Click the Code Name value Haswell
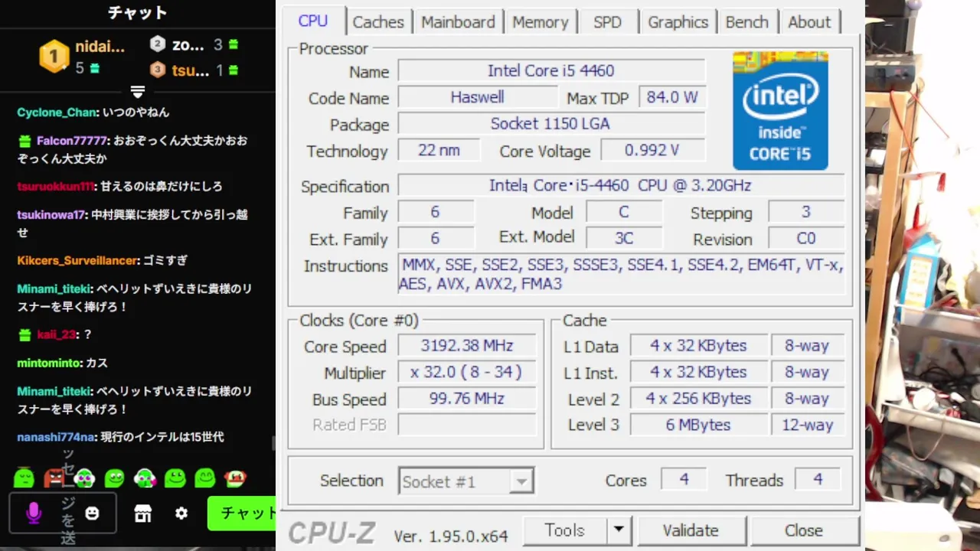 coord(477,97)
